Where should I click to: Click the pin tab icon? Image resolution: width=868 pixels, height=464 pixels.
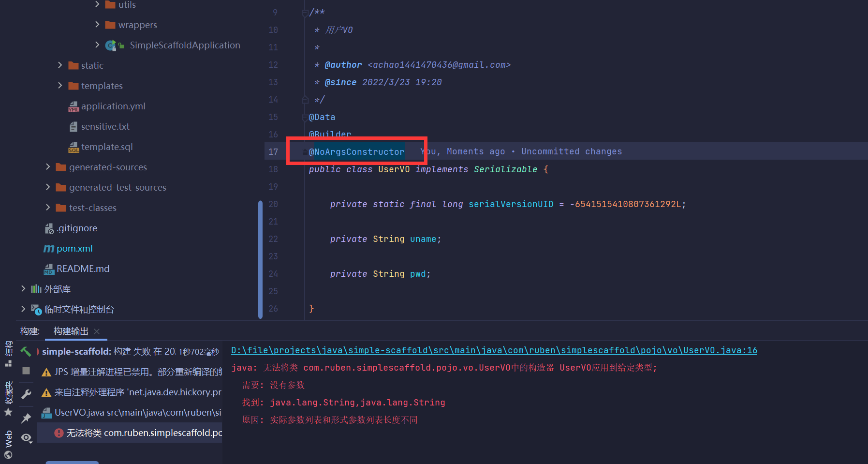click(x=26, y=418)
